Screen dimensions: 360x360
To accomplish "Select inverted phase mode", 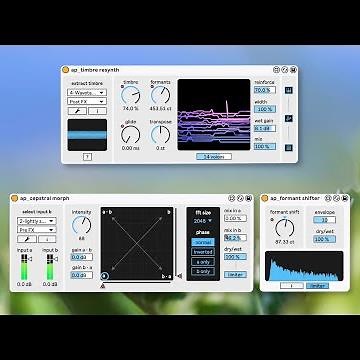I will click(x=203, y=252).
